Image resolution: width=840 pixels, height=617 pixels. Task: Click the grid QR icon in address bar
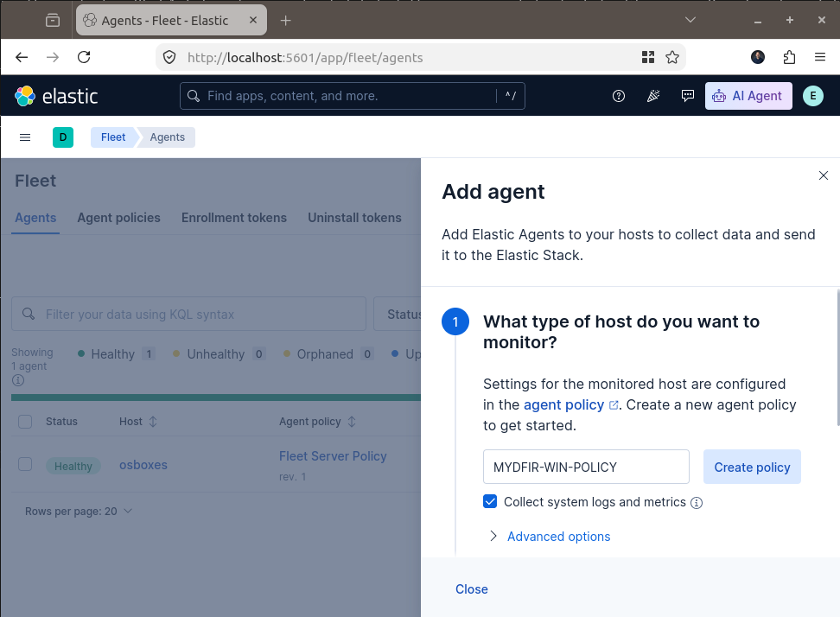click(x=648, y=57)
